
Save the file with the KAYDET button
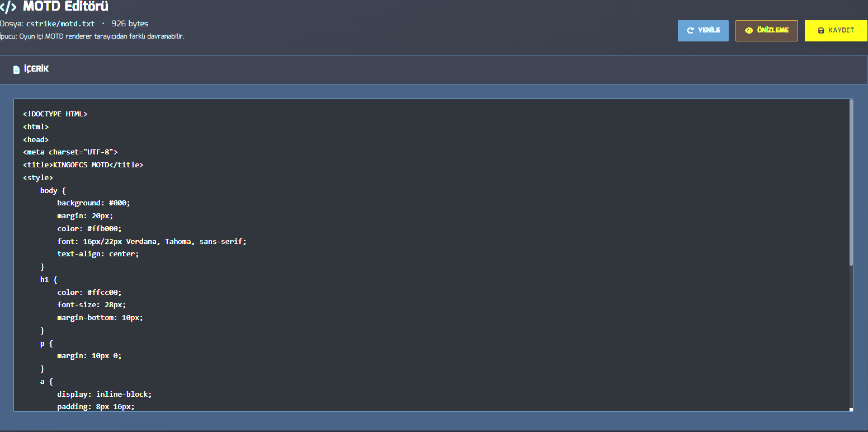pos(836,31)
